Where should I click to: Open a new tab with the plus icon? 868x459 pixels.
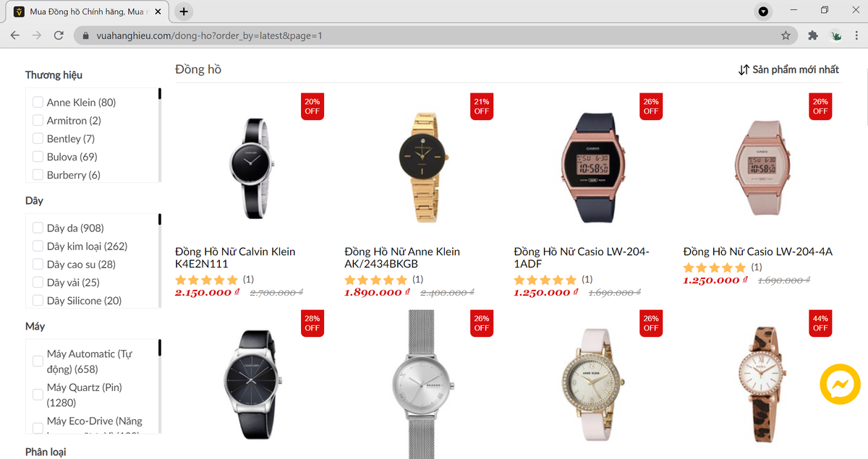184,12
